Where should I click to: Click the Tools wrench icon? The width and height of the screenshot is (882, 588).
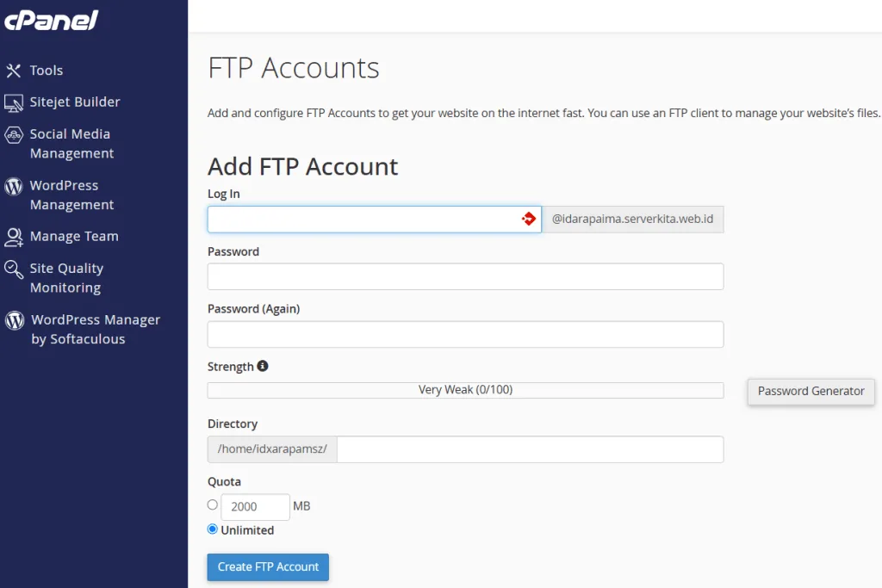(x=14, y=71)
